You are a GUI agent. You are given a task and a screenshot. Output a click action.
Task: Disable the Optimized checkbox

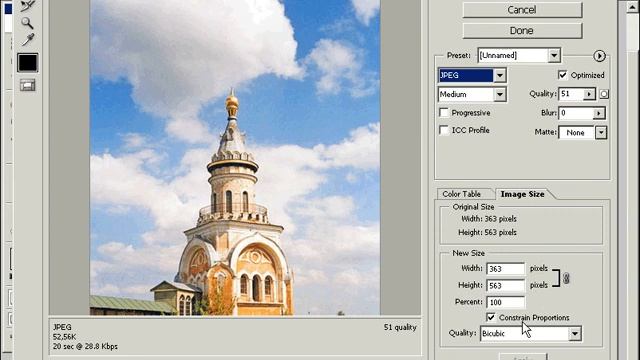tap(562, 75)
